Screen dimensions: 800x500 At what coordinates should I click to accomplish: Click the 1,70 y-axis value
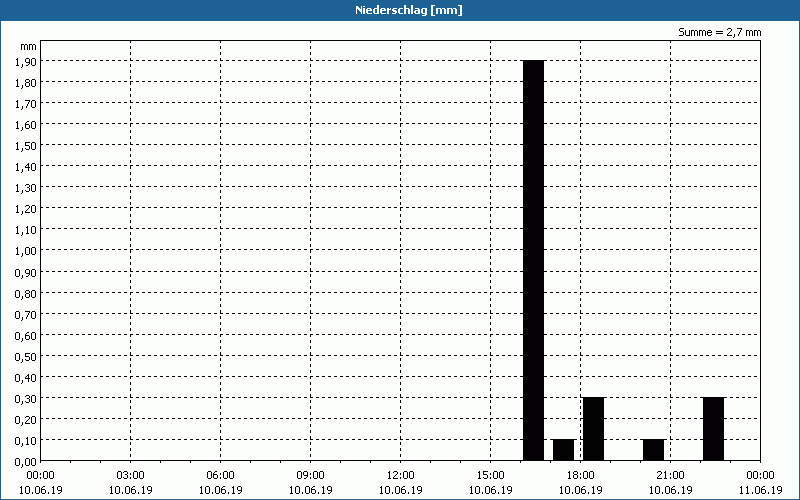coord(26,104)
